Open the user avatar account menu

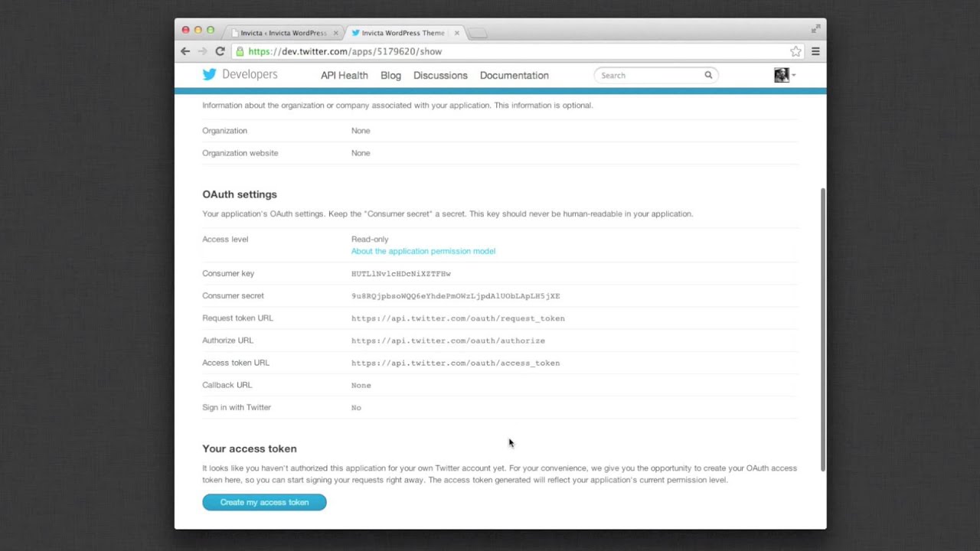784,75
